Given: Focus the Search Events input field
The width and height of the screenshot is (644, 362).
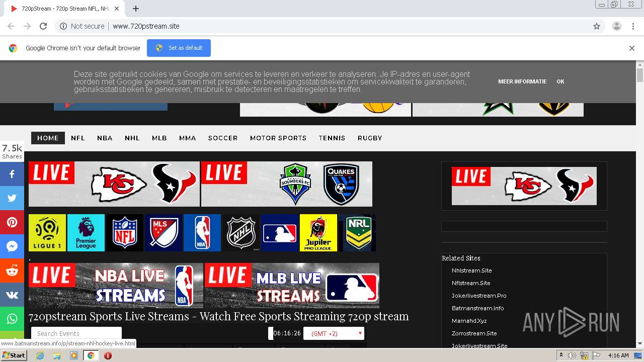Looking at the screenshot, I should pyautogui.click(x=76, y=333).
